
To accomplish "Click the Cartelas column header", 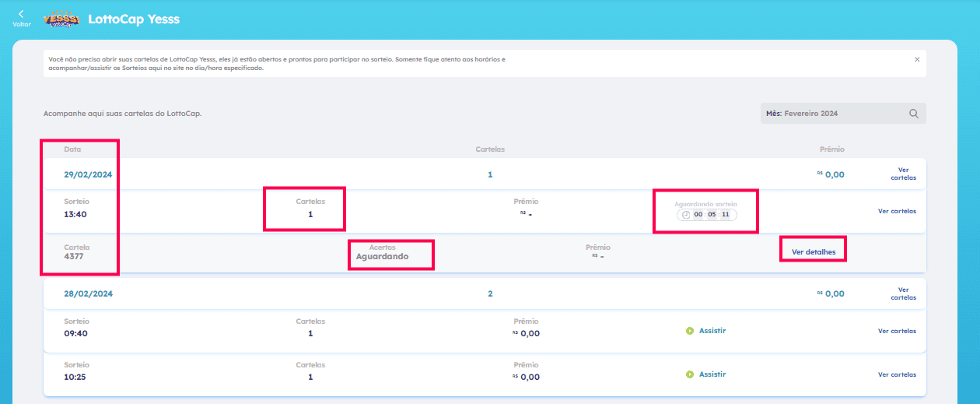I will click(490, 149).
